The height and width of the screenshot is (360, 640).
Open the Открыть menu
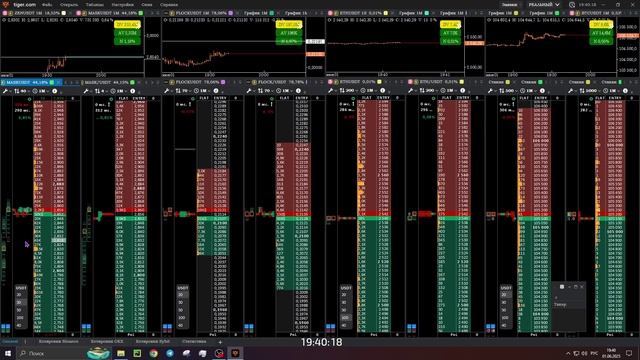coord(69,4)
